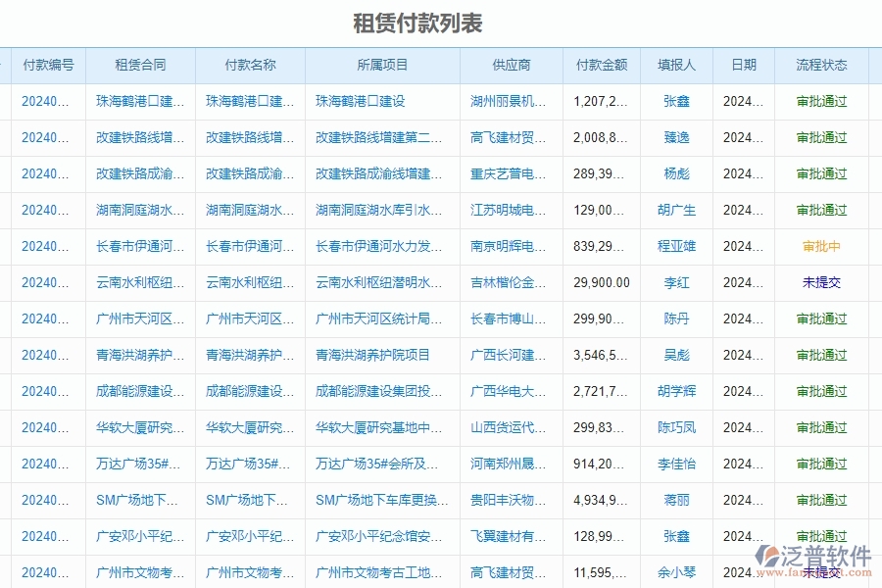Viewport: 882px width, 588px height.
Task: Open the 审批中 status for 长春市伊通河 row
Action: click(821, 246)
